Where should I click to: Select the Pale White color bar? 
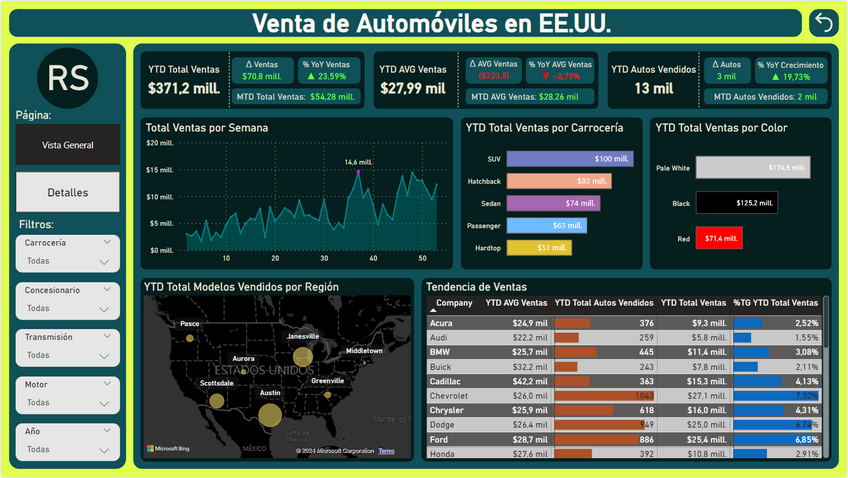pos(753,168)
